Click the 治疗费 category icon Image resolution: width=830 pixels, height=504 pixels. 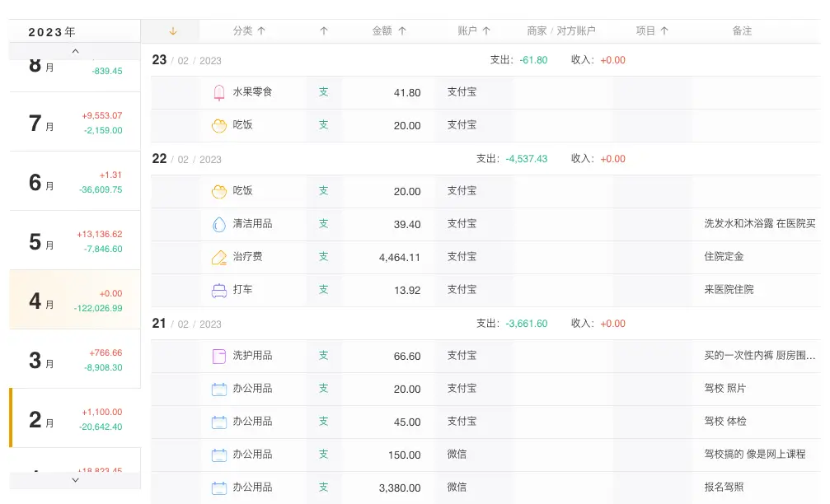(218, 258)
